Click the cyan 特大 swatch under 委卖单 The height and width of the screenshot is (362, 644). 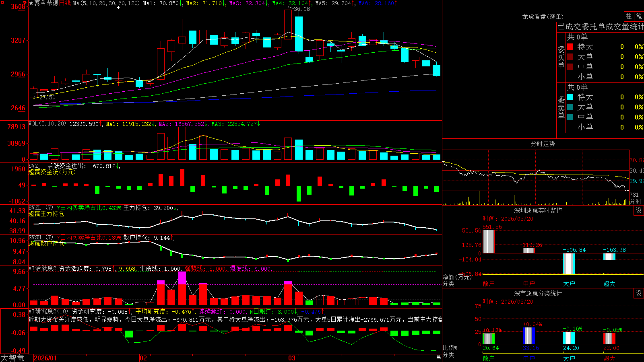click(570, 97)
